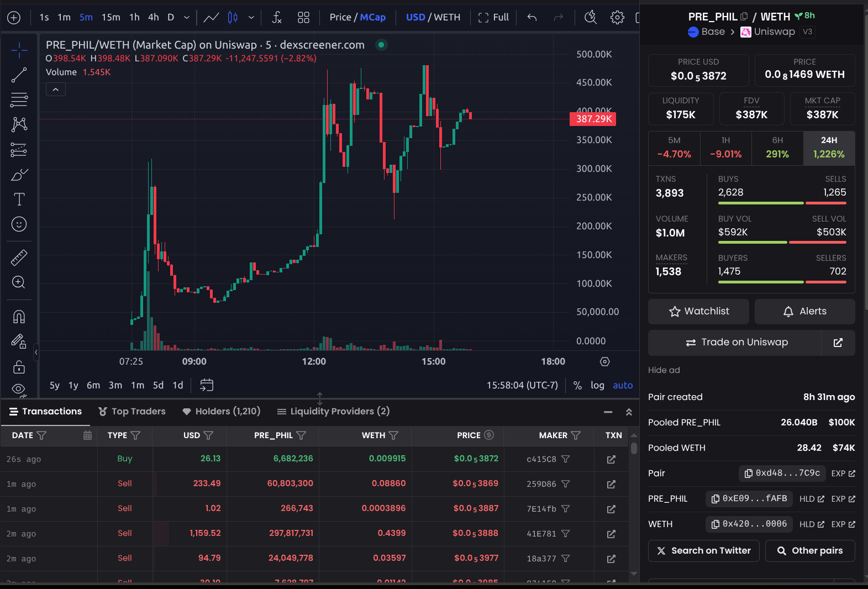Select the 6H stats tab

[x=777, y=148]
